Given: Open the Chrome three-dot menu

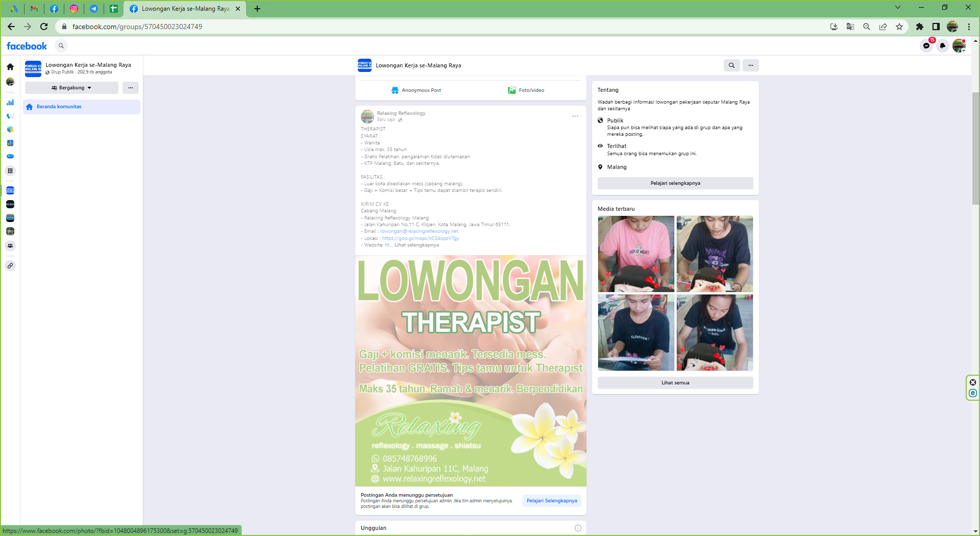Looking at the screenshot, I should pyautogui.click(x=969, y=27).
